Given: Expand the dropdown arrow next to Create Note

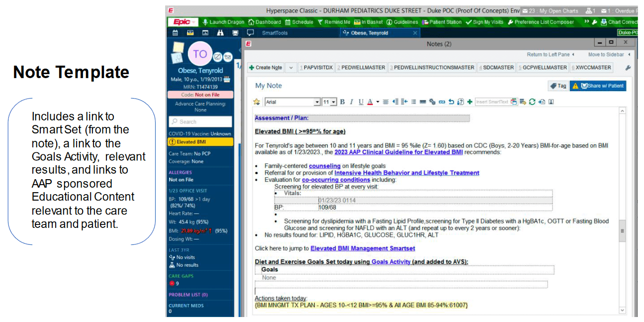Looking at the screenshot, I should tap(291, 68).
